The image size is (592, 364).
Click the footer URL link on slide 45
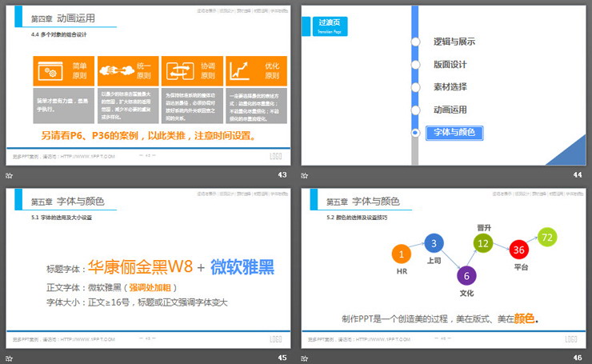tap(87, 339)
